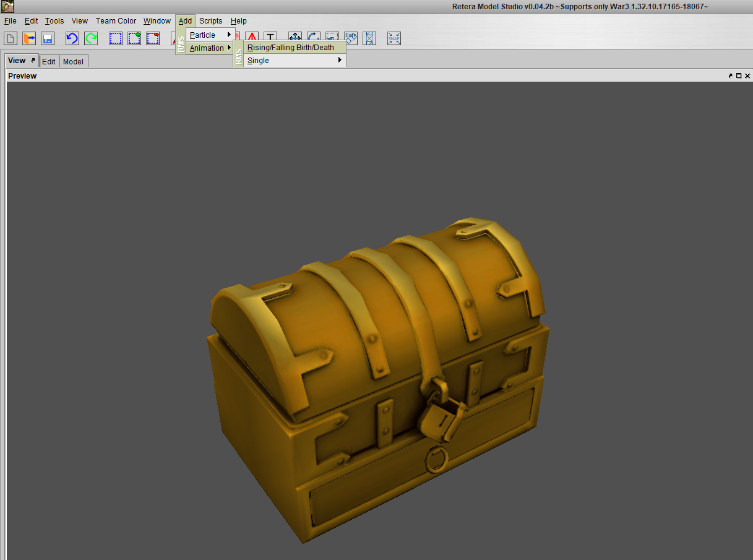The height and width of the screenshot is (560, 753).
Task: Choose the plain selection rectangle tool
Action: click(x=116, y=38)
